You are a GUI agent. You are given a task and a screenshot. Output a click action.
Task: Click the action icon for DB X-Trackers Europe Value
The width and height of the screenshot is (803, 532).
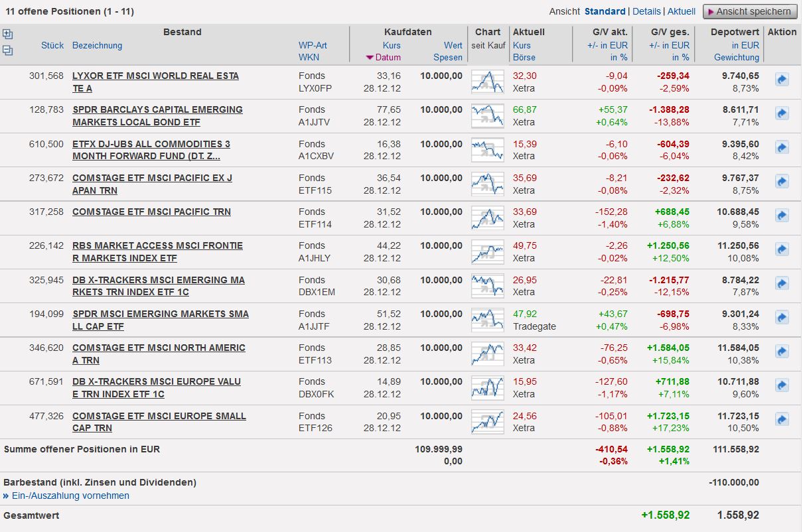click(781, 385)
